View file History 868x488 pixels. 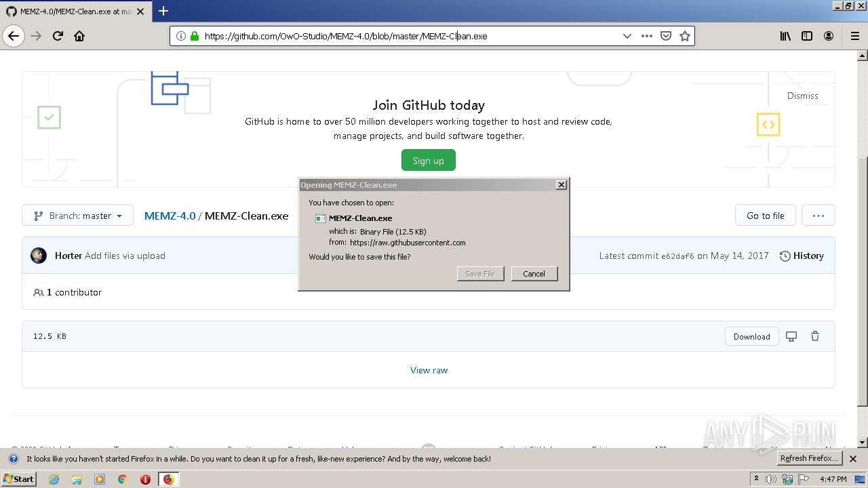tap(802, 256)
